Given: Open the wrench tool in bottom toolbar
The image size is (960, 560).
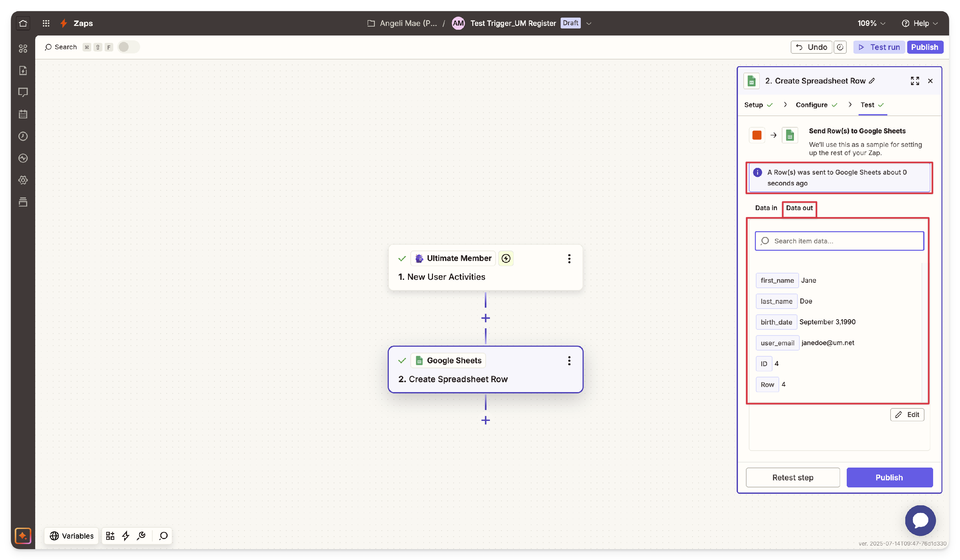Looking at the screenshot, I should (x=141, y=536).
